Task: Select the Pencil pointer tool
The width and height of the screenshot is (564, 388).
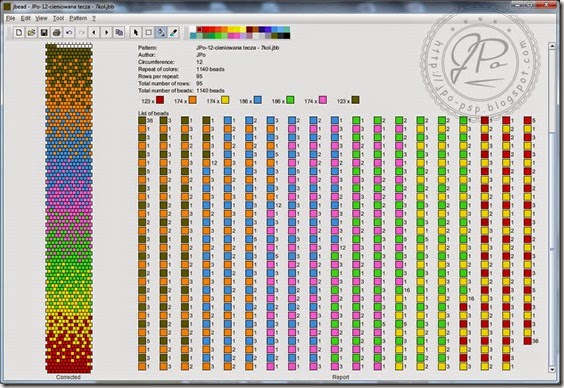Action: 136,33
